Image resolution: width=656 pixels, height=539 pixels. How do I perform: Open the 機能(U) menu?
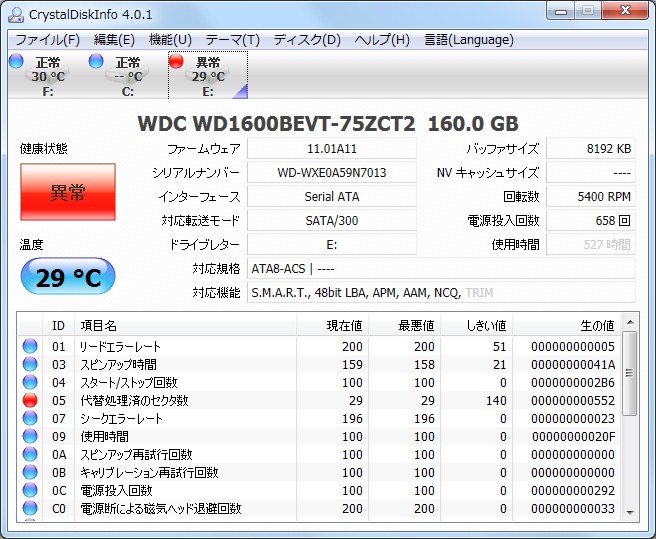[170, 40]
